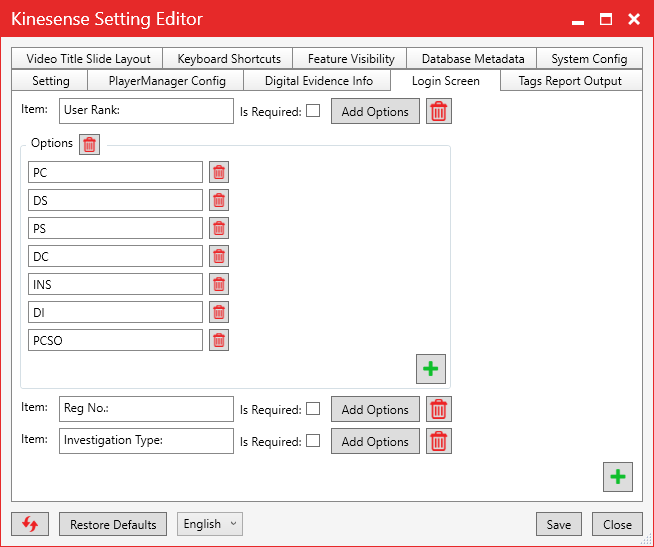The image size is (654, 547).
Task: Save the settings
Action: [x=558, y=524]
